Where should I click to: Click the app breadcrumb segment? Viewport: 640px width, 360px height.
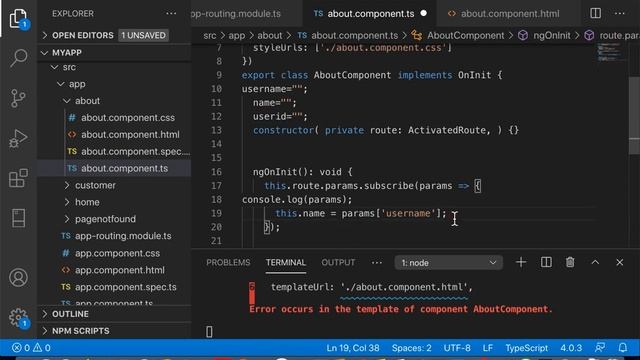click(x=237, y=36)
